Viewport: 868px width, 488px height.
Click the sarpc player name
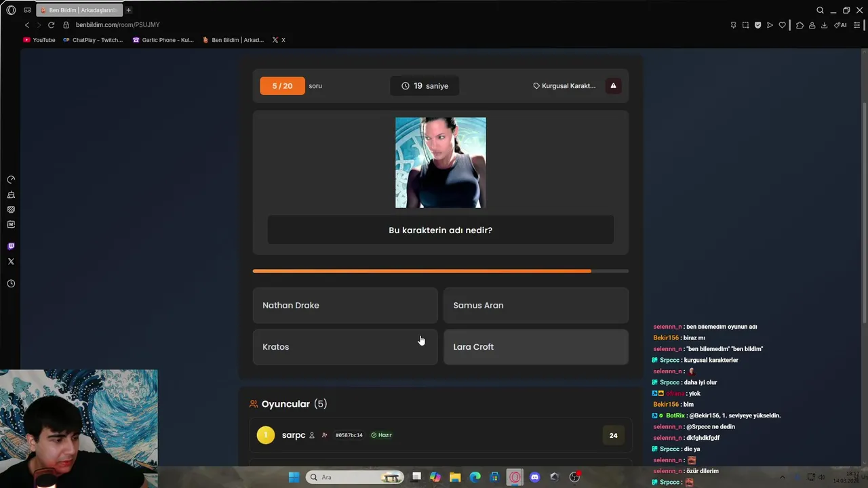tap(294, 435)
